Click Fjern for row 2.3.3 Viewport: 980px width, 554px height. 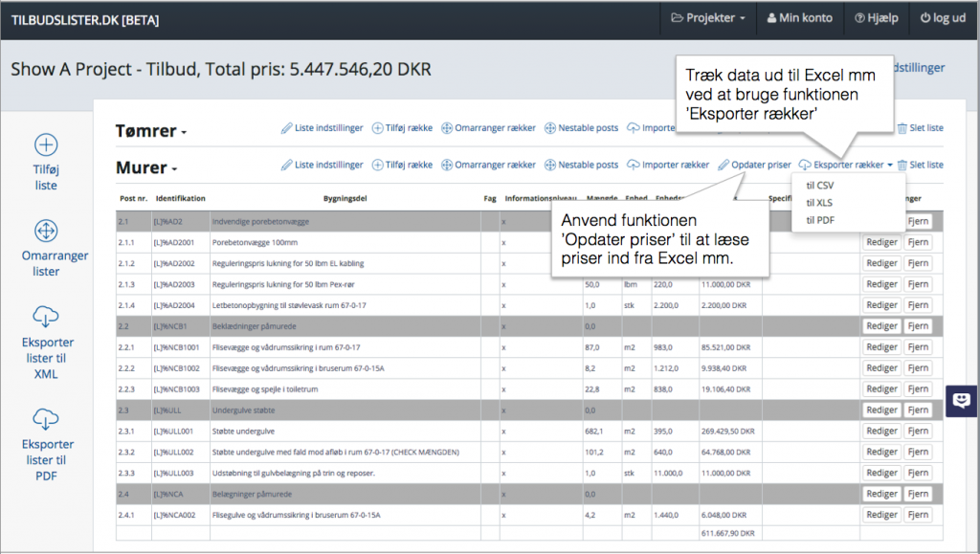(918, 473)
